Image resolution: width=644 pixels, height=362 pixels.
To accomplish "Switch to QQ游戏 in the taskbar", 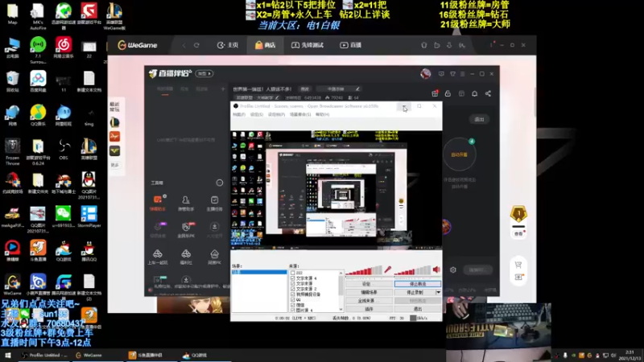I will [195, 355].
